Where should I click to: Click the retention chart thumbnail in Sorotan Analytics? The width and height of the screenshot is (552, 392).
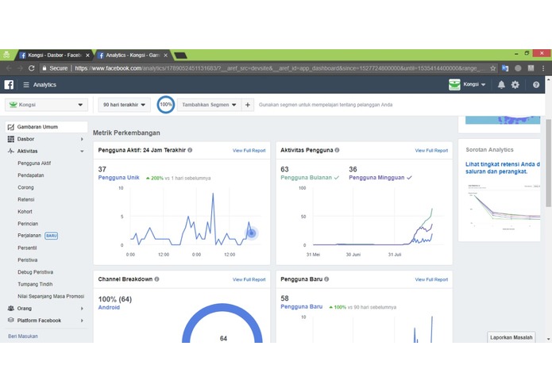tap(503, 206)
